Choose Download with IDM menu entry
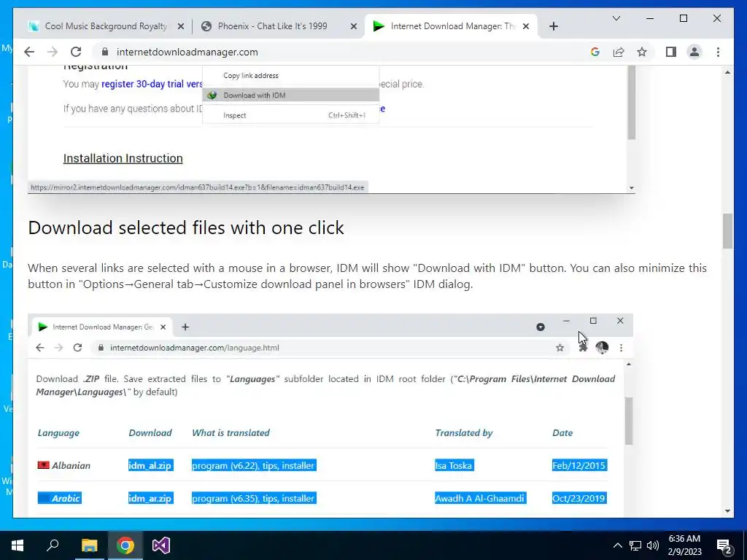Image resolution: width=747 pixels, height=560 pixels. [x=290, y=96]
